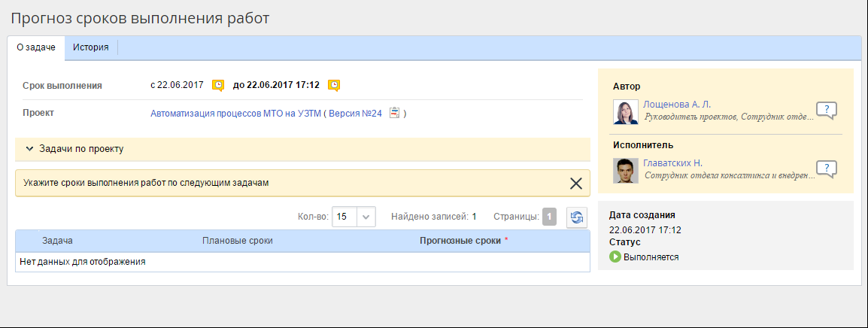Switch to the История tab
Viewport: 868px width, 328px height.
[90, 47]
